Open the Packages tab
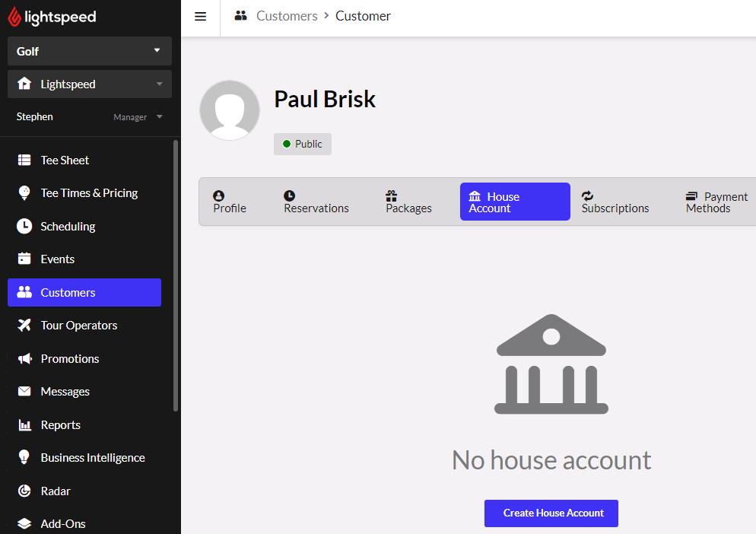756x534 pixels. (x=409, y=202)
